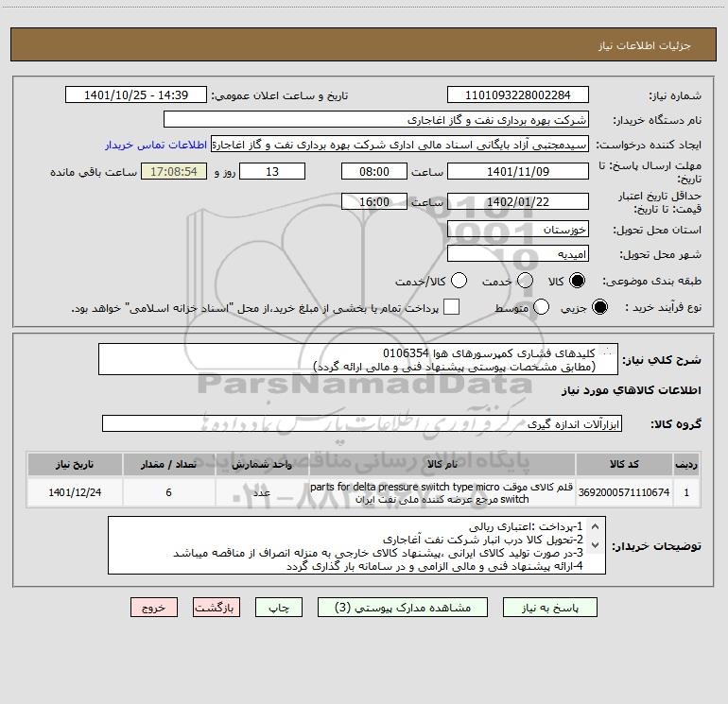The height and width of the screenshot is (704, 728).
Task: Click the بازگشت back button
Action: click(217, 608)
